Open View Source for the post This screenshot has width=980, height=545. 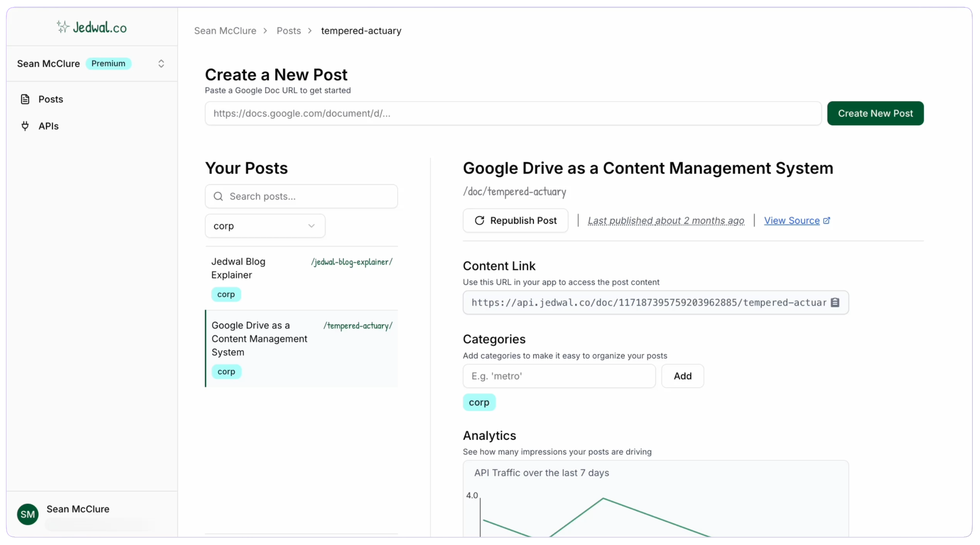coord(792,220)
